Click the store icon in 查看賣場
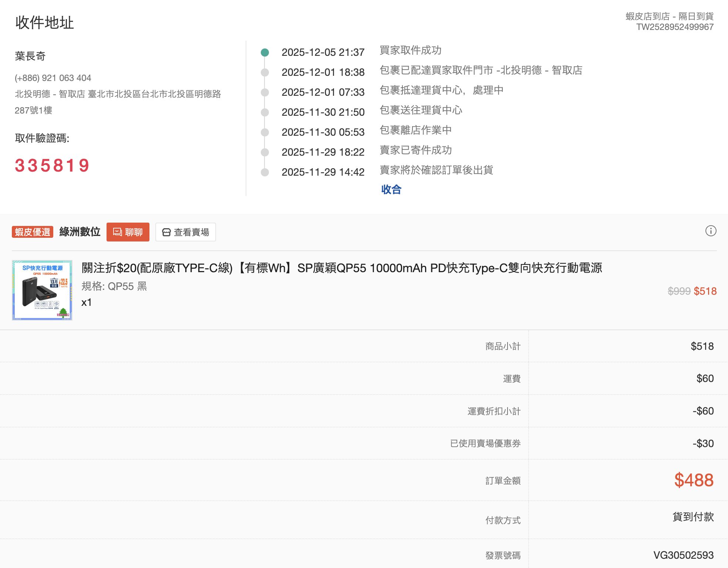The width and height of the screenshot is (728, 568). pyautogui.click(x=166, y=232)
